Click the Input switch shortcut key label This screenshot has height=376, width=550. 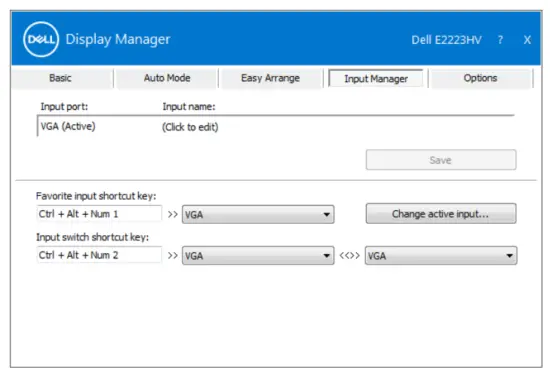93,237
